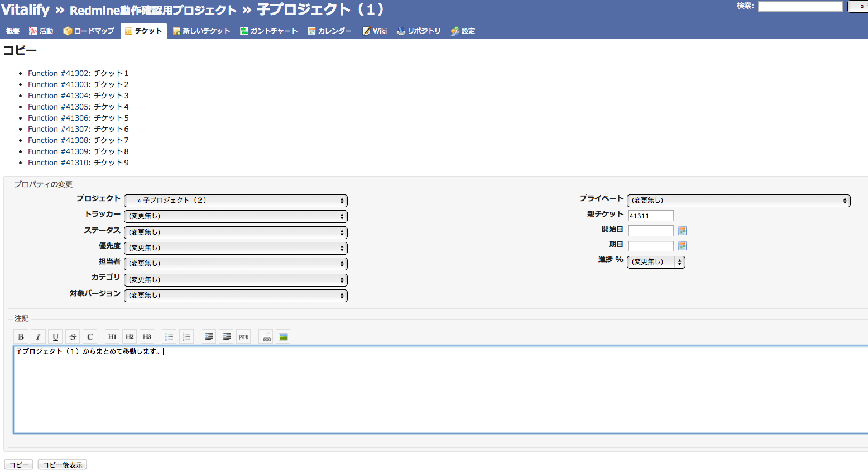
Task: Open the 進捗 % dropdown
Action: click(656, 262)
